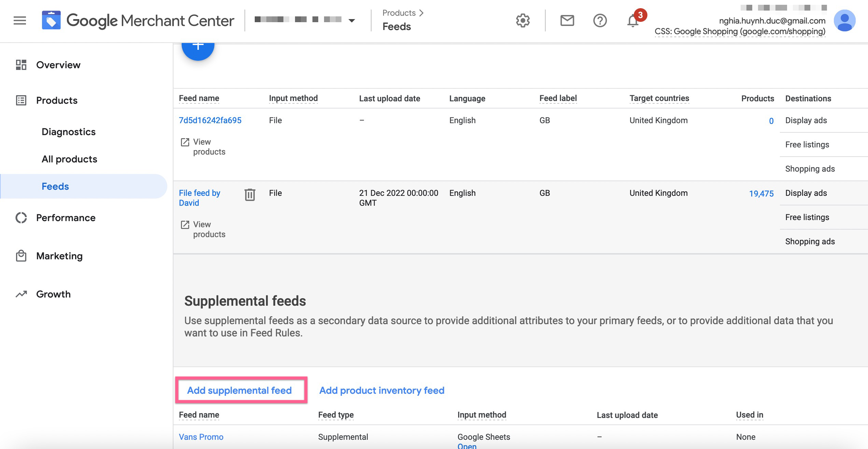868x449 pixels.
Task: Open the mail inbox icon
Action: coord(567,20)
